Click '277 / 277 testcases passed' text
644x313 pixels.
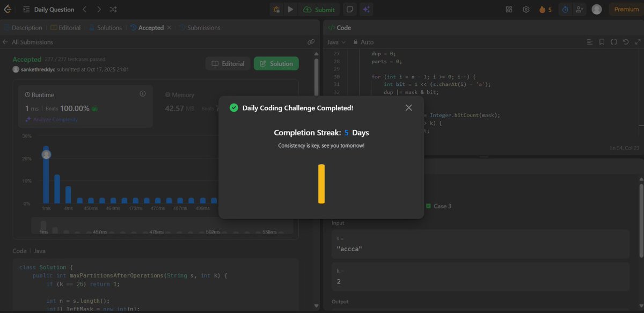click(x=75, y=60)
